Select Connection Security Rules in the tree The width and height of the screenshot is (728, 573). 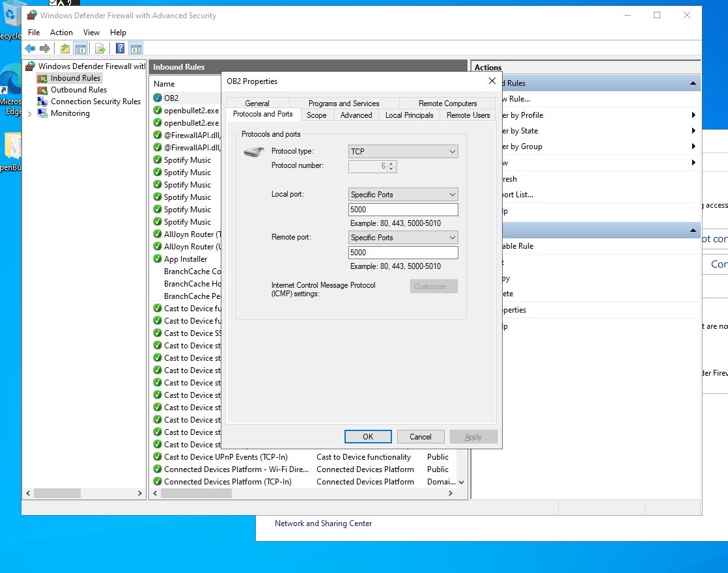coord(96,102)
